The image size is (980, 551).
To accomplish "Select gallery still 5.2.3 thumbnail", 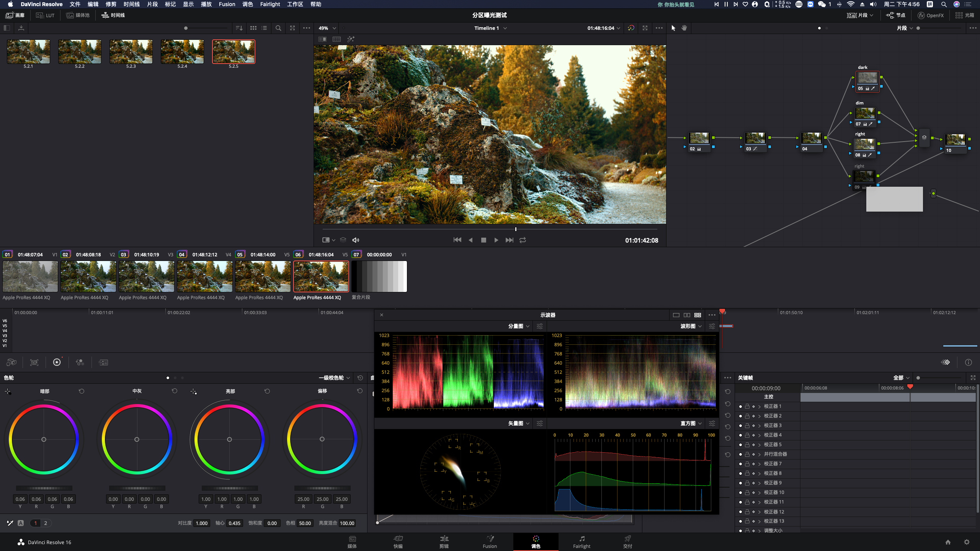I will click(x=131, y=52).
